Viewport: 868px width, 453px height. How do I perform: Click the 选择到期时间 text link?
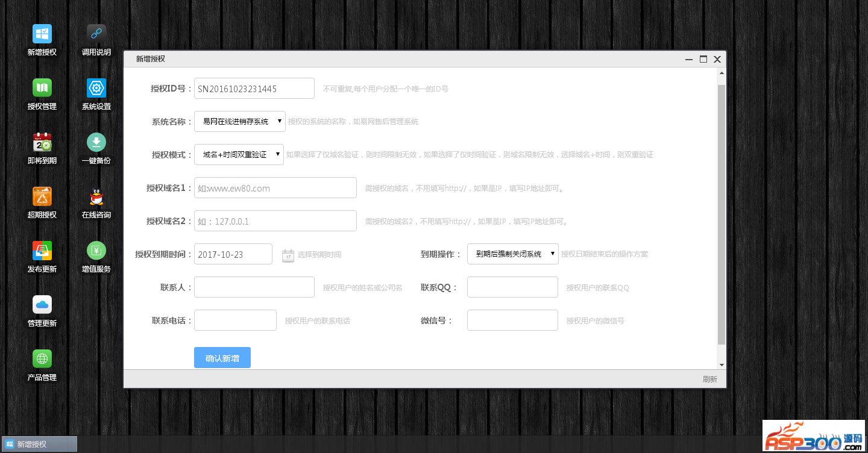319,255
